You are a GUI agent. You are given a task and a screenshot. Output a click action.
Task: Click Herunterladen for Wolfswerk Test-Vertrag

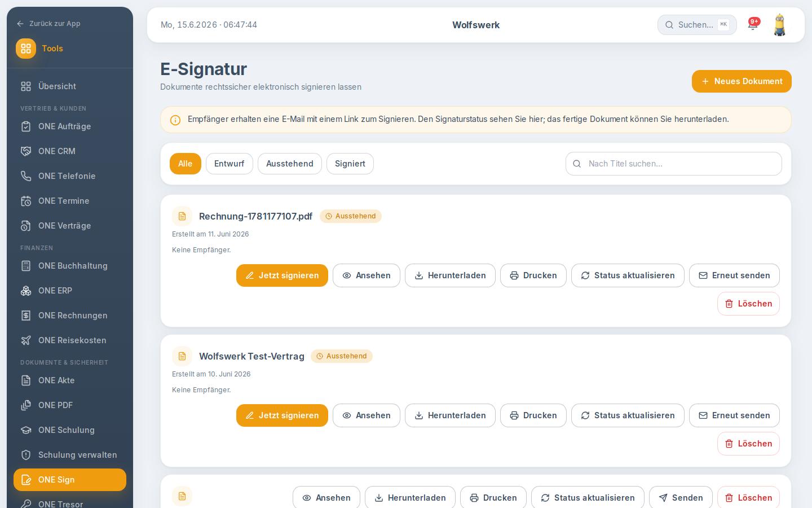tap(450, 415)
